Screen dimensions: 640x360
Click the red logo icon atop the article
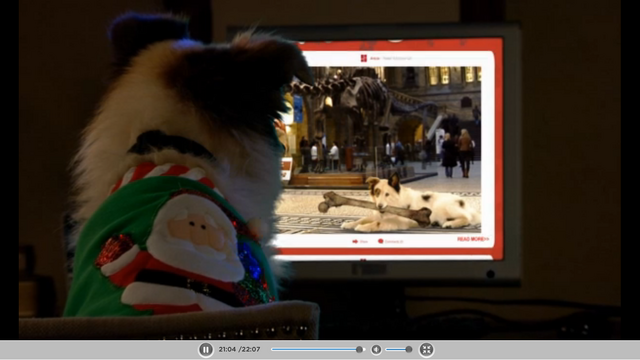click(x=364, y=58)
